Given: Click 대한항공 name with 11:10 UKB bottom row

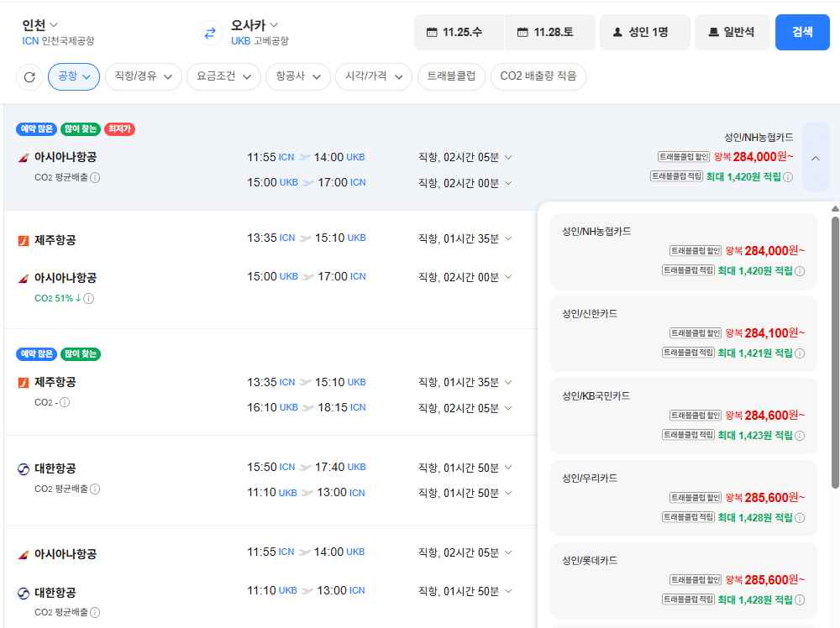Looking at the screenshot, I should point(55,593).
